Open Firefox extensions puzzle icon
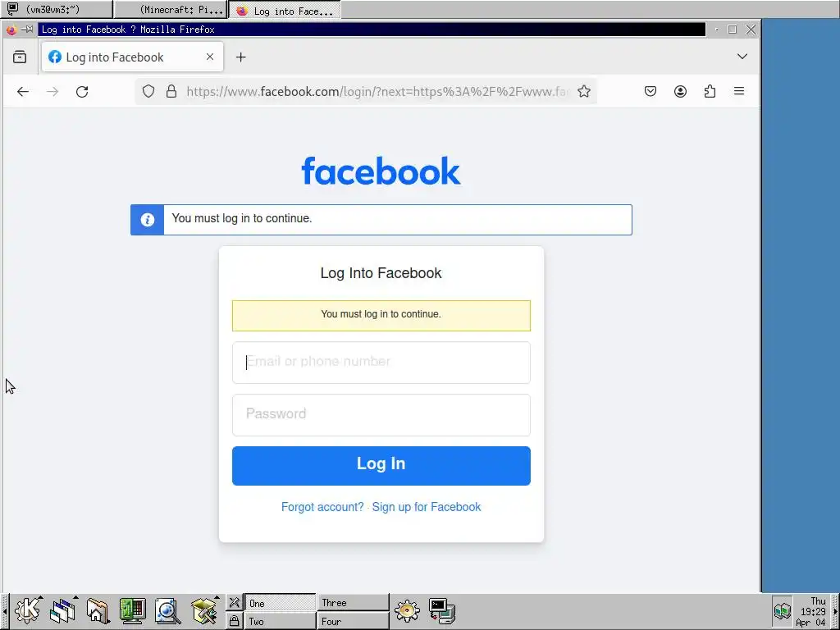The height and width of the screenshot is (630, 840). pyautogui.click(x=710, y=92)
